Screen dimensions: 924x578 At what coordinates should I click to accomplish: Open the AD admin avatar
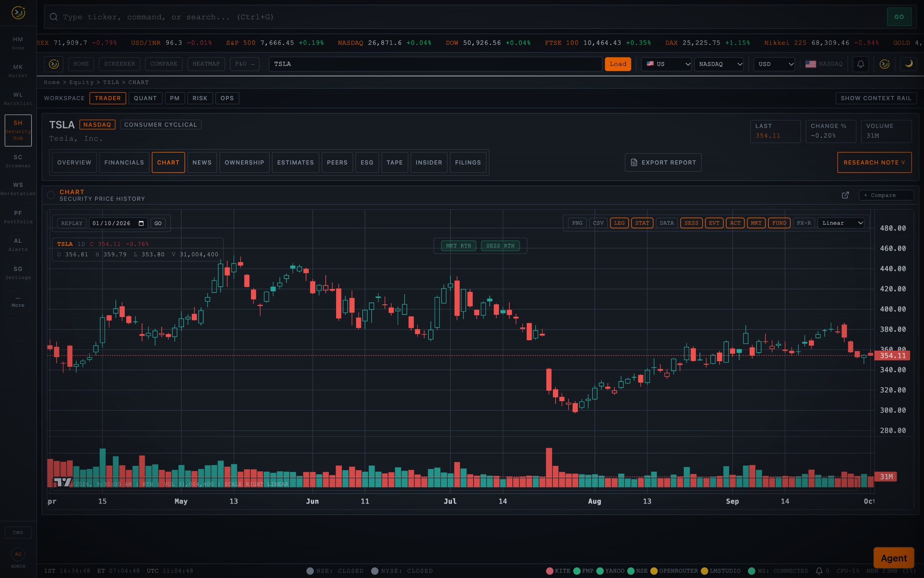[x=18, y=554]
